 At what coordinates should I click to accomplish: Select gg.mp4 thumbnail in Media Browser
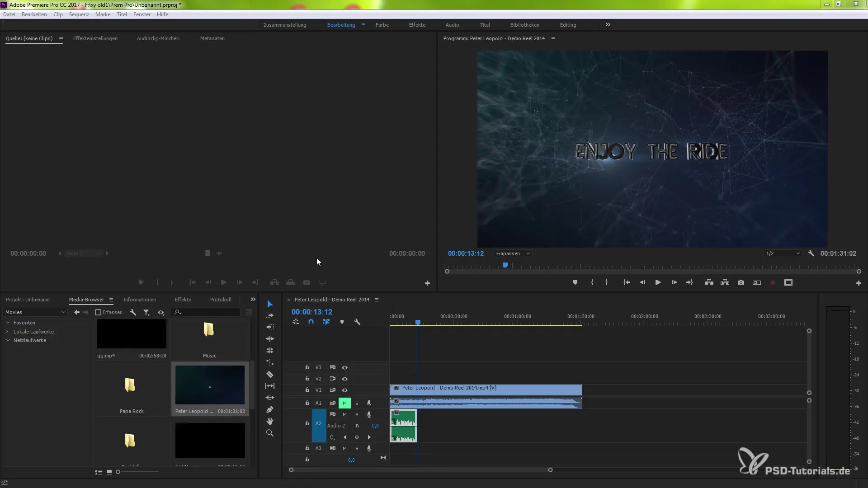click(132, 334)
